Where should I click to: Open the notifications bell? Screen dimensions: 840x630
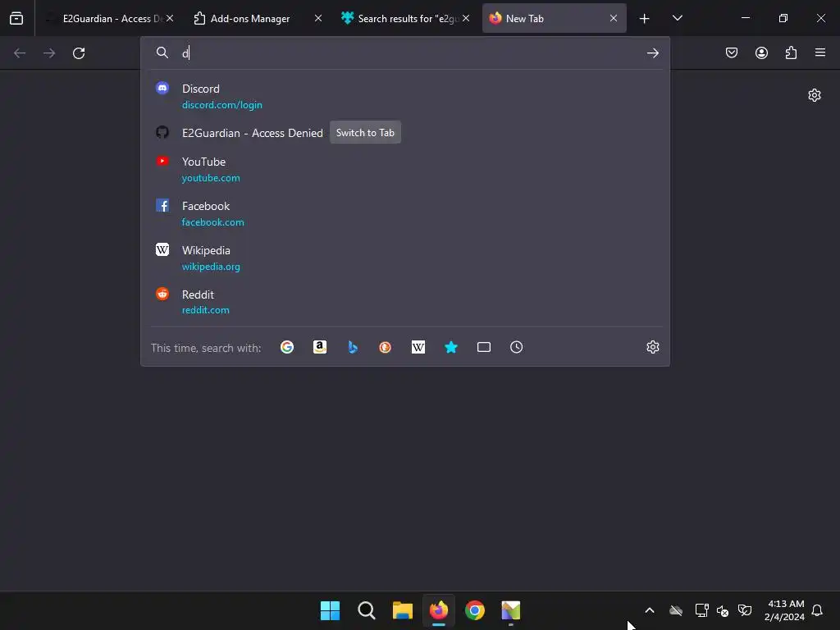(x=818, y=610)
